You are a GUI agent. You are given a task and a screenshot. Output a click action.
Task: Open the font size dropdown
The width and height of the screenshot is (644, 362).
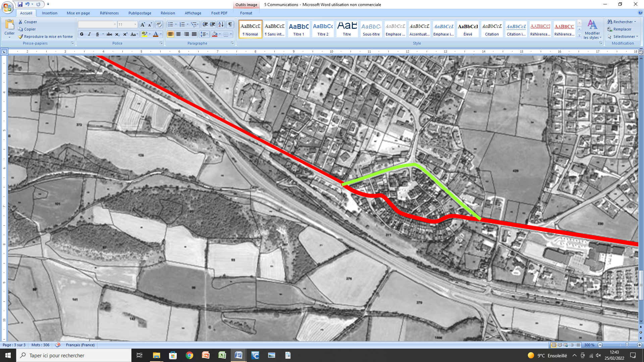tap(136, 24)
